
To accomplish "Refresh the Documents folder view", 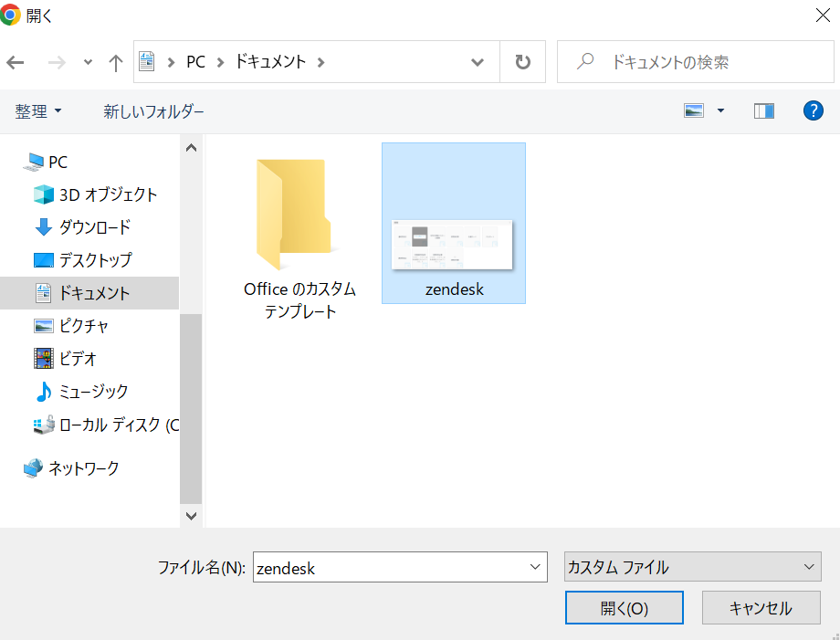I will 522,62.
